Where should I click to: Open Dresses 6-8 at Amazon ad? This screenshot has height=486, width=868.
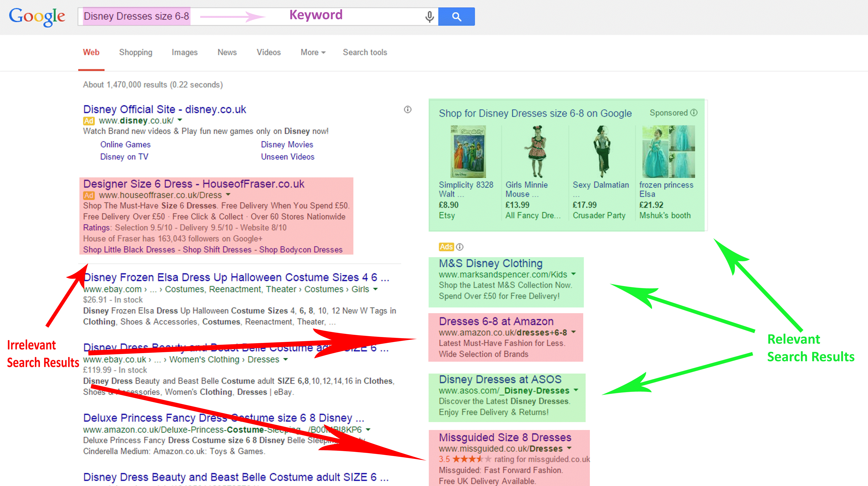(x=496, y=321)
